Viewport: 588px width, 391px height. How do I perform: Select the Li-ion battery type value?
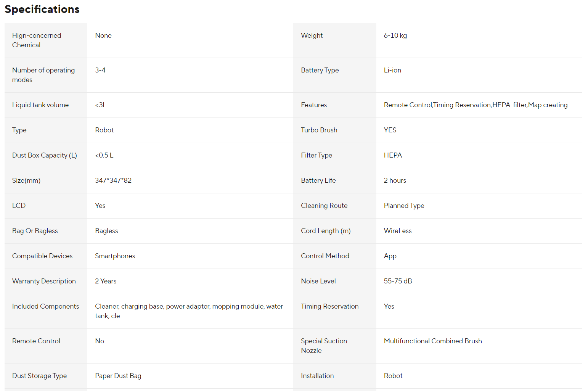click(392, 70)
